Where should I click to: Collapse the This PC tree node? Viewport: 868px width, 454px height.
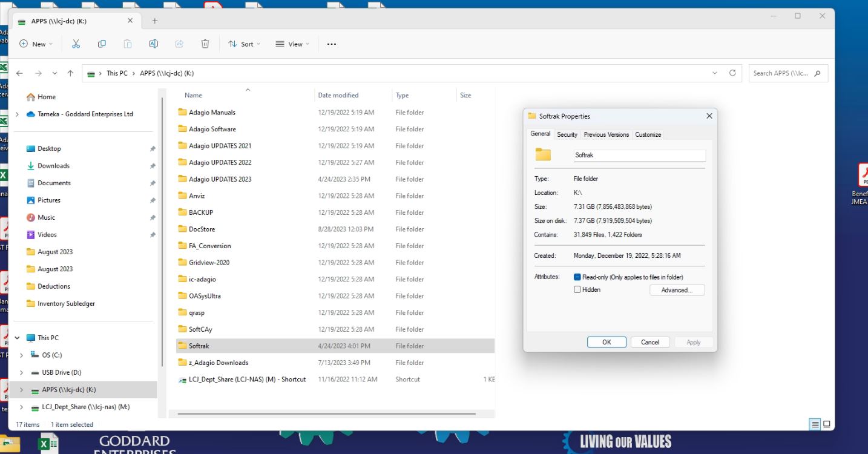point(17,338)
